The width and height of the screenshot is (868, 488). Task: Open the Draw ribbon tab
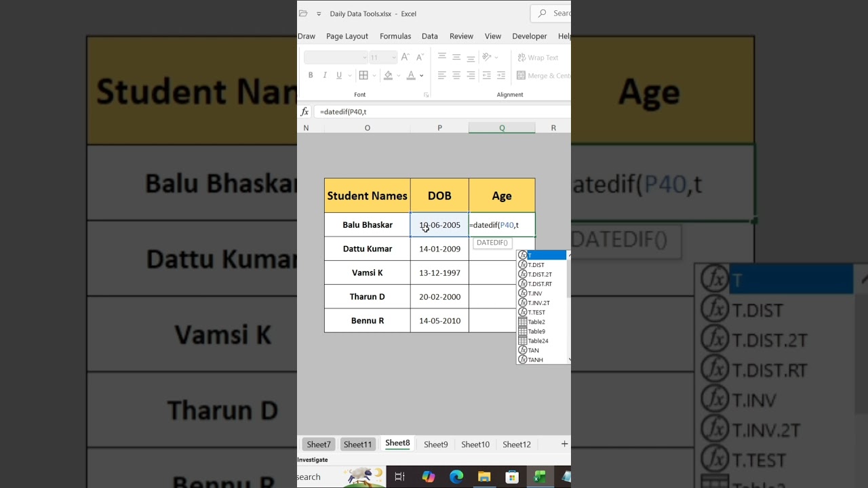point(307,36)
